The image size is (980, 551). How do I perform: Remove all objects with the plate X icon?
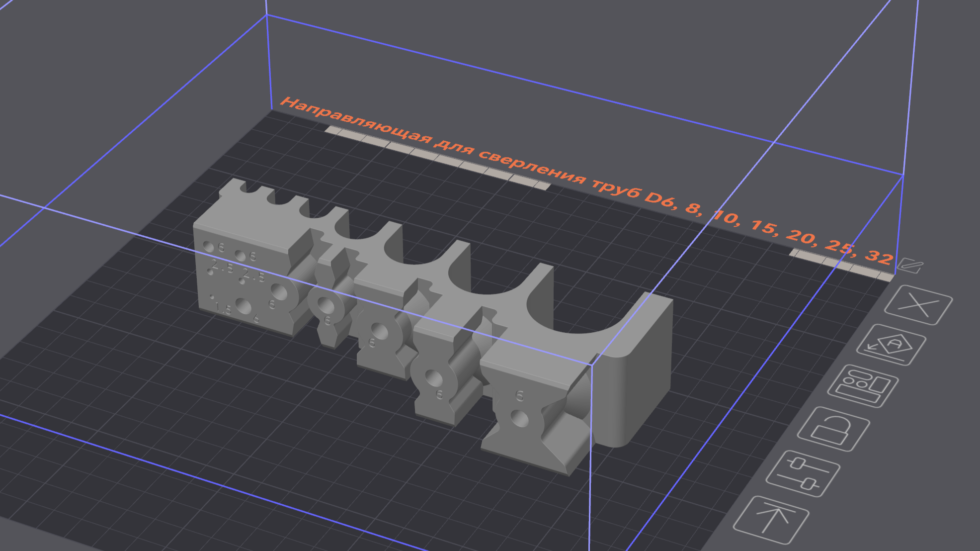(x=918, y=305)
